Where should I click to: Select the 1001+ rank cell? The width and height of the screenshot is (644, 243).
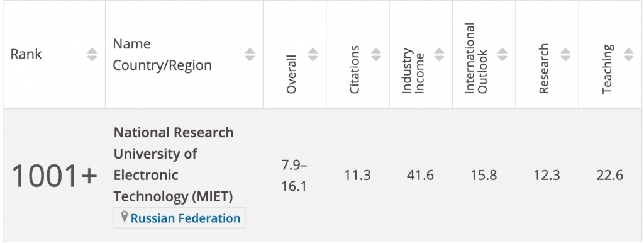[x=54, y=176]
